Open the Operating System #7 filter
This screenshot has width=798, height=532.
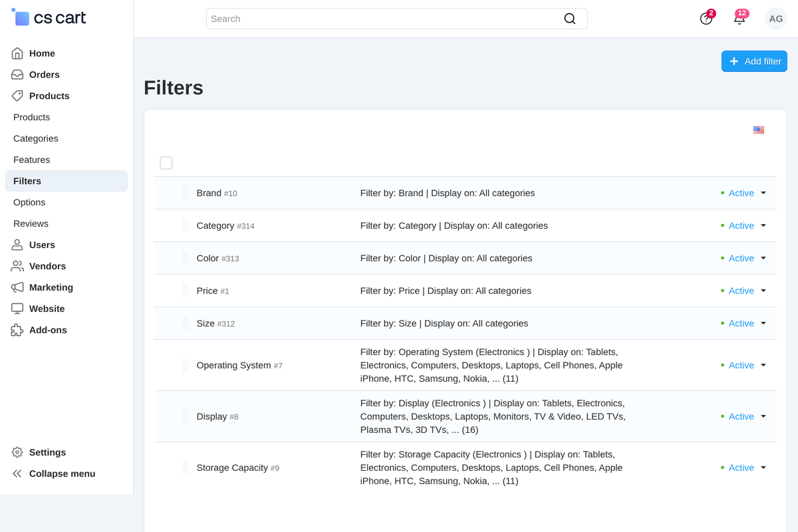(x=239, y=365)
